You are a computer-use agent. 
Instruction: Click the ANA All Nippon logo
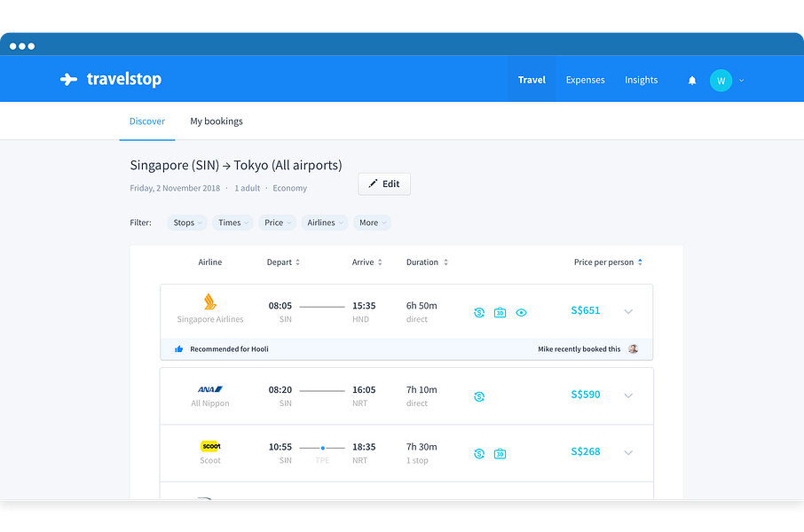210,389
